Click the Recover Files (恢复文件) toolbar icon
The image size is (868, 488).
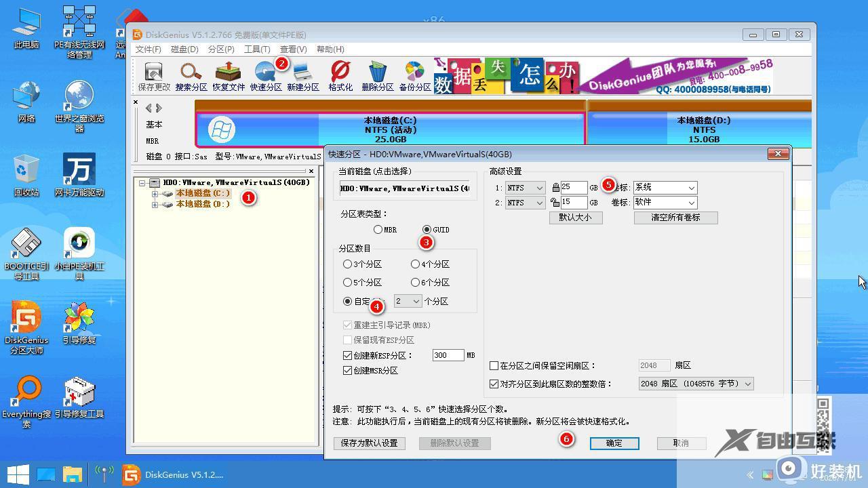pyautogui.click(x=229, y=77)
